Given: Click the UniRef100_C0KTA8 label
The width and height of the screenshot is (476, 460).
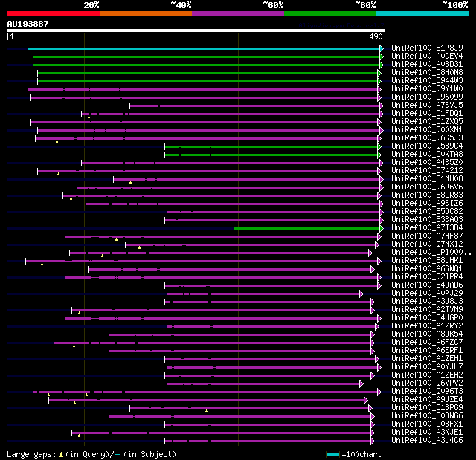Looking at the screenshot, I should coord(427,155).
